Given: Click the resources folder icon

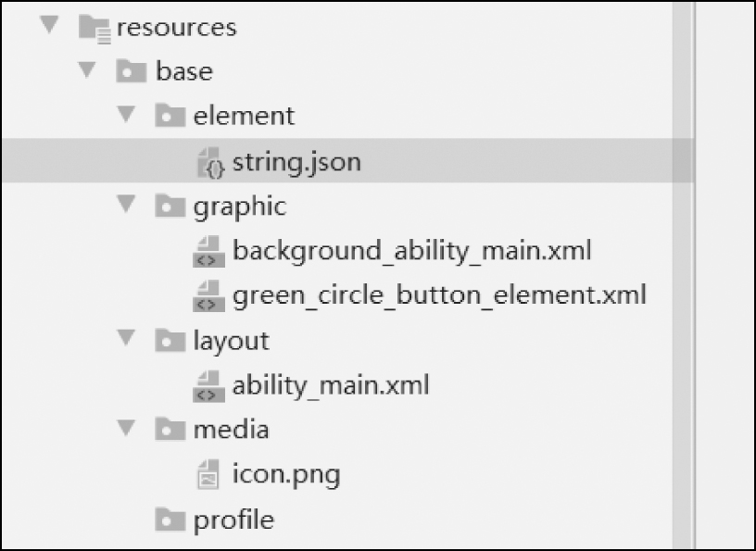Looking at the screenshot, I should (x=95, y=28).
